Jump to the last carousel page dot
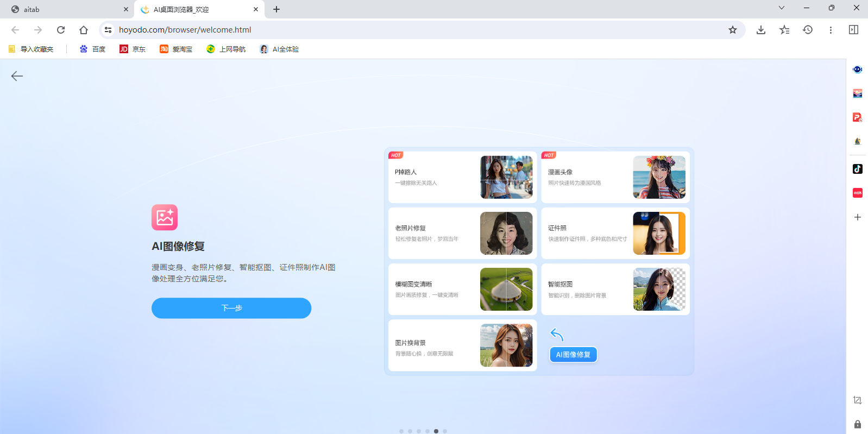This screenshot has height=434, width=868. [x=445, y=431]
